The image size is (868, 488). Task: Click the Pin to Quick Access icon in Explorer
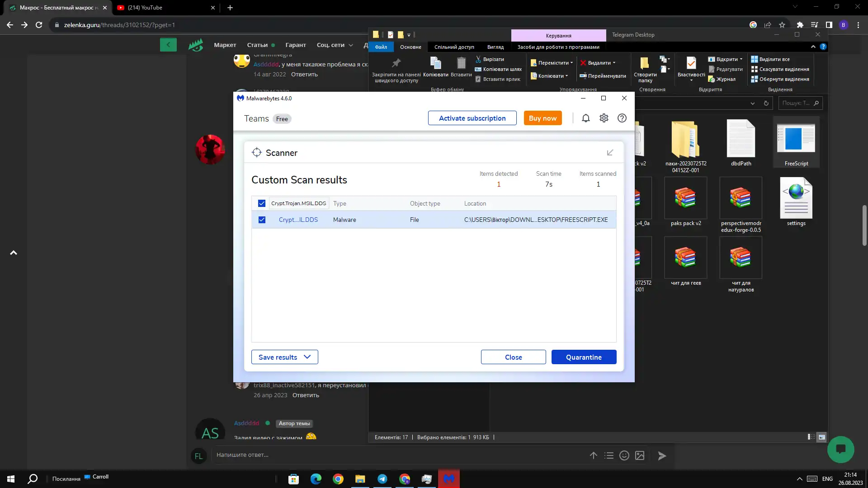coord(396,63)
